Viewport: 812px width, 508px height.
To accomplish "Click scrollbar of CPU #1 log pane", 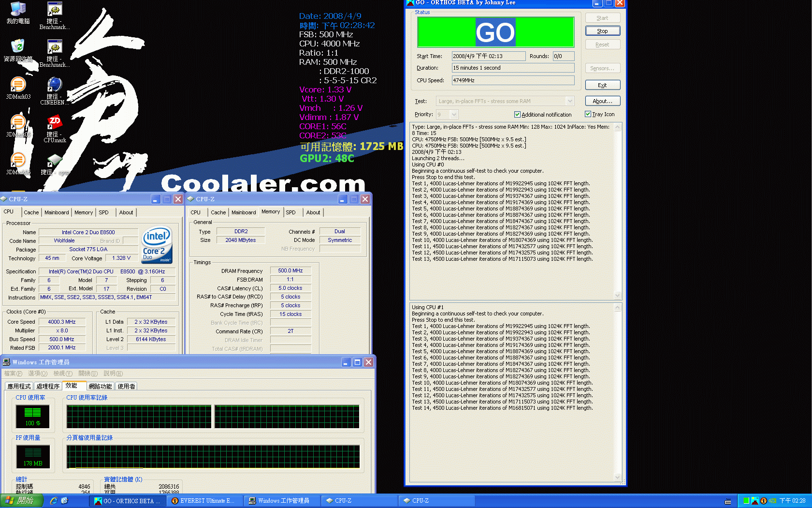I will point(617,392).
